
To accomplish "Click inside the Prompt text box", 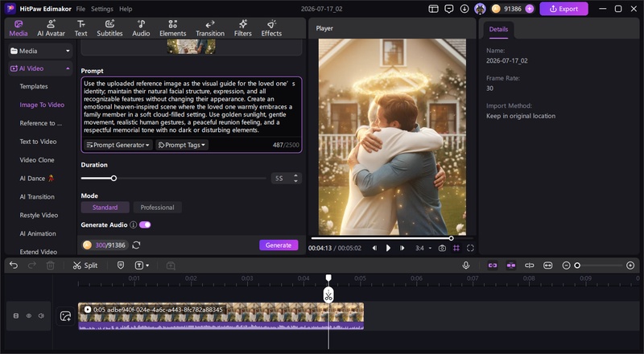I will [192, 107].
